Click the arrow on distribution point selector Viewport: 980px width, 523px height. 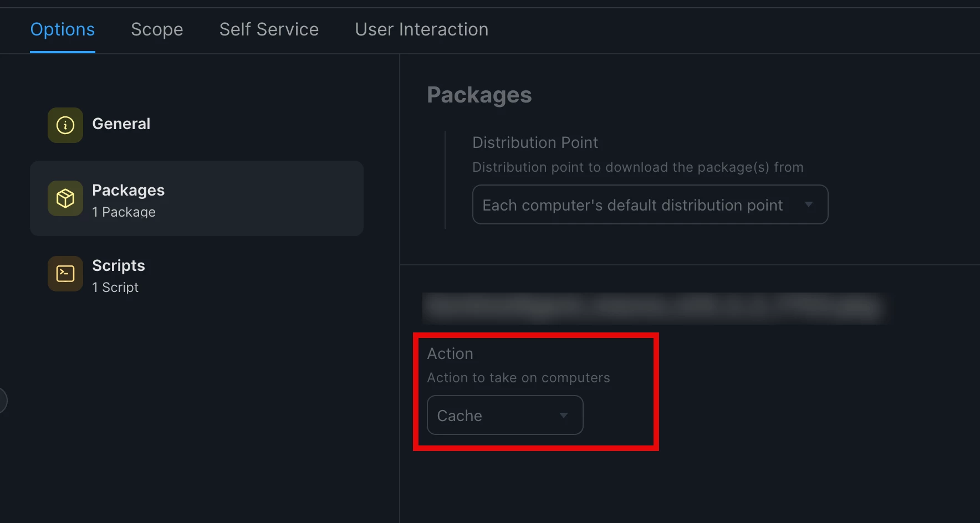tap(809, 204)
